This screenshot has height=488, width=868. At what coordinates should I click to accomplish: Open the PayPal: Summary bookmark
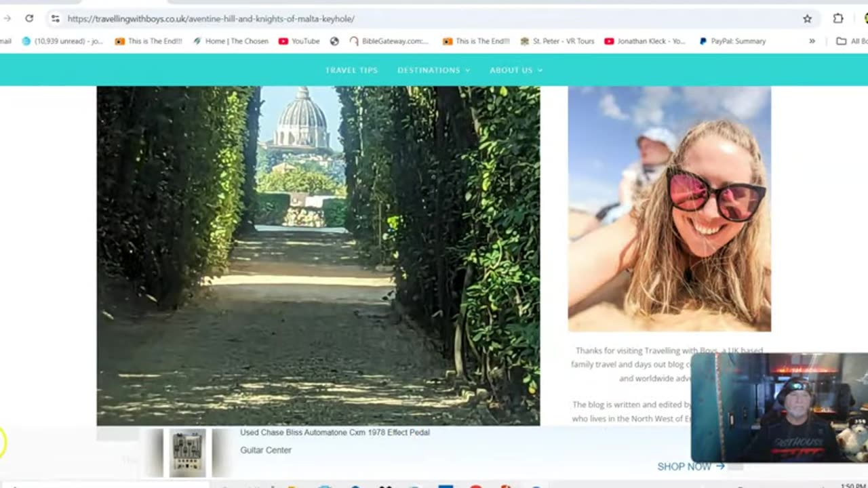[x=732, y=41]
